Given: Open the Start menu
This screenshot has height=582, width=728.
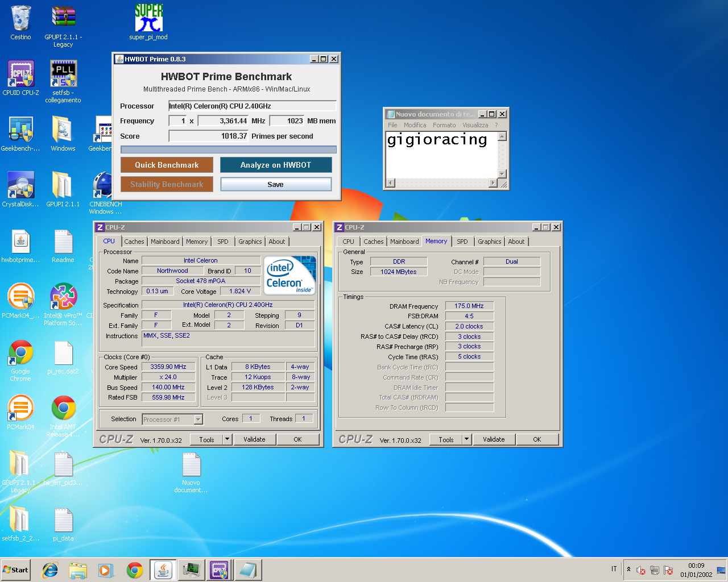Looking at the screenshot, I should point(16,570).
